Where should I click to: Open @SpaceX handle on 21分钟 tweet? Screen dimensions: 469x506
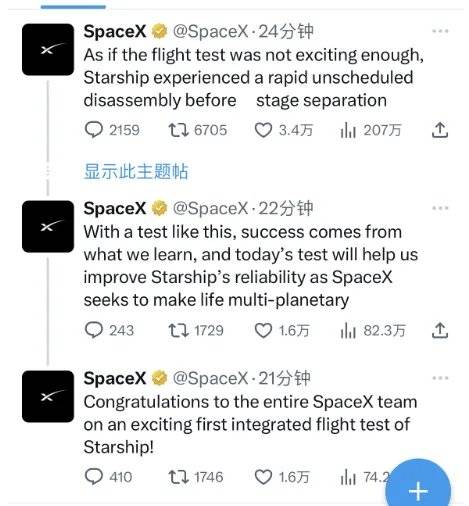tap(210, 378)
